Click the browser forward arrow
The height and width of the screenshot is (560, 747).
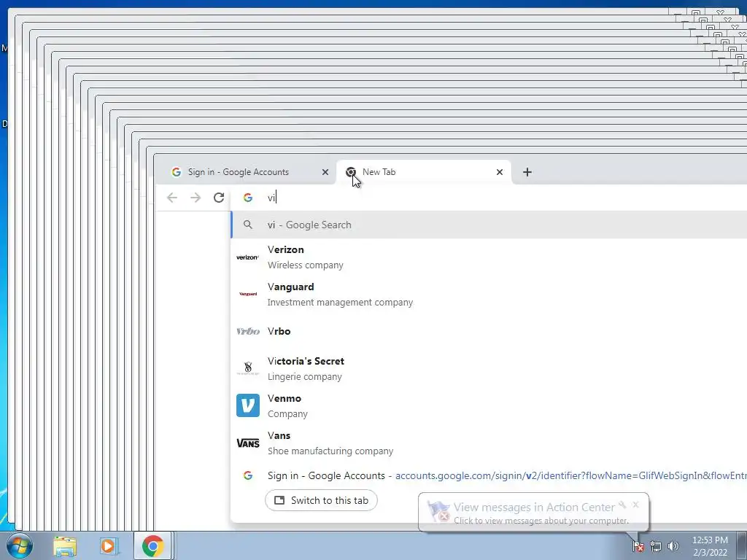(x=196, y=198)
